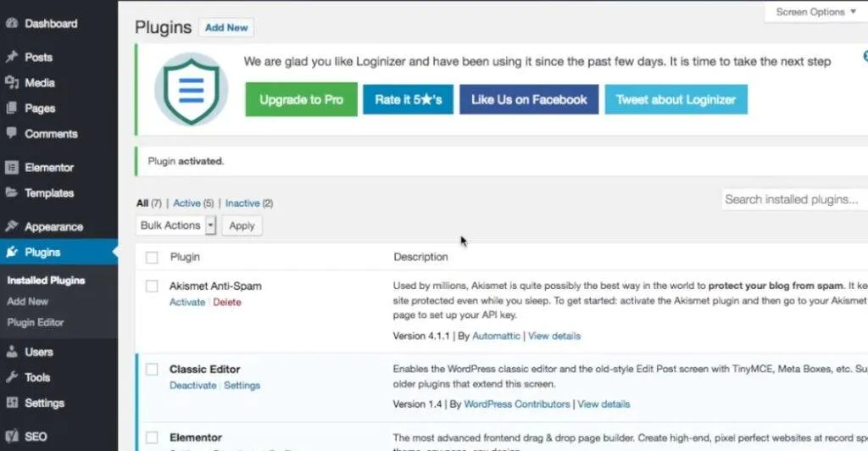Screen dimensions: 868x451
Task: Select Add New submenu under Plugins
Action: point(28,302)
